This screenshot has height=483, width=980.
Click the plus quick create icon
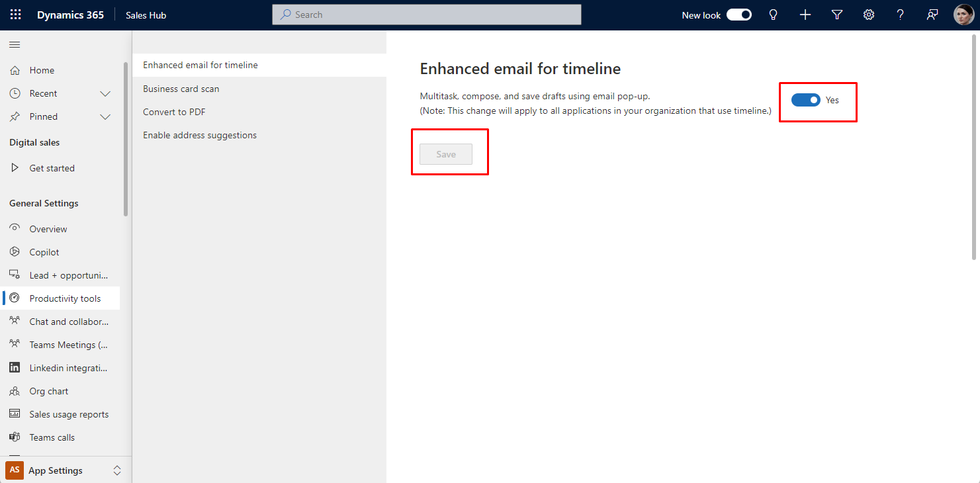(x=805, y=15)
